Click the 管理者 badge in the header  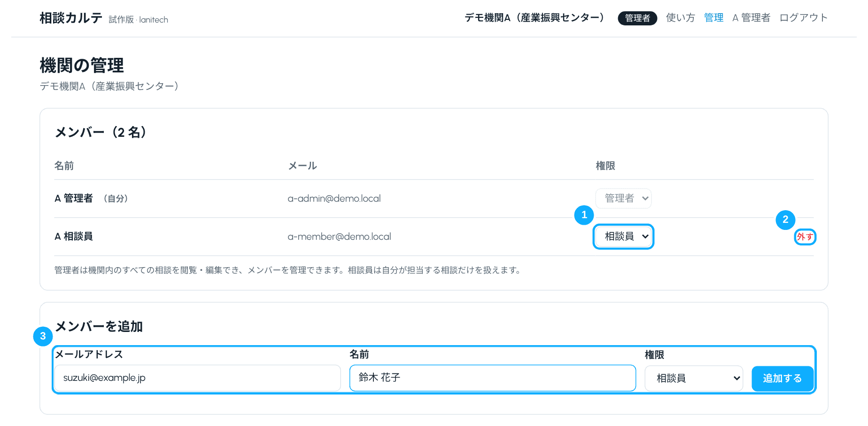tap(637, 18)
